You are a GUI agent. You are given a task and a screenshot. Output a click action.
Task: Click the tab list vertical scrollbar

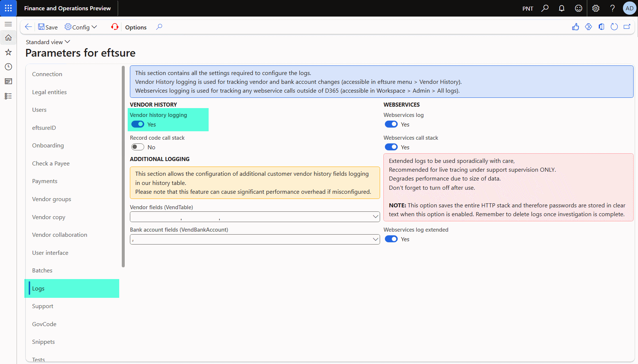pyautogui.click(x=123, y=166)
